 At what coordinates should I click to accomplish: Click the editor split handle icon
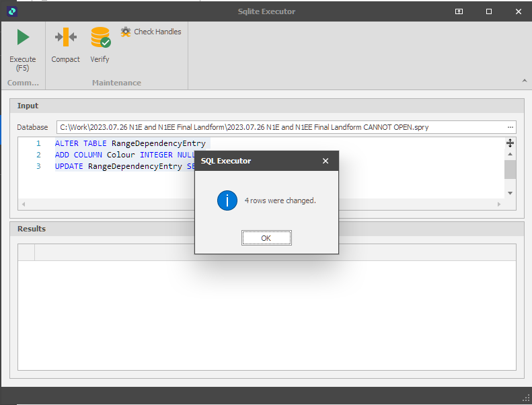(x=510, y=143)
